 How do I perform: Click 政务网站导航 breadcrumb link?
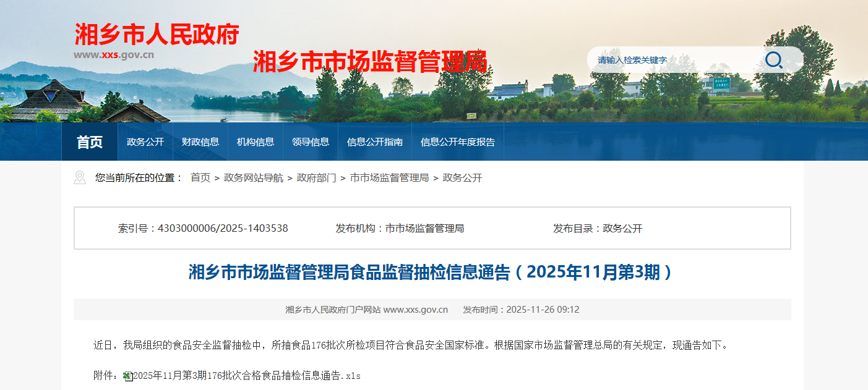[x=254, y=178]
